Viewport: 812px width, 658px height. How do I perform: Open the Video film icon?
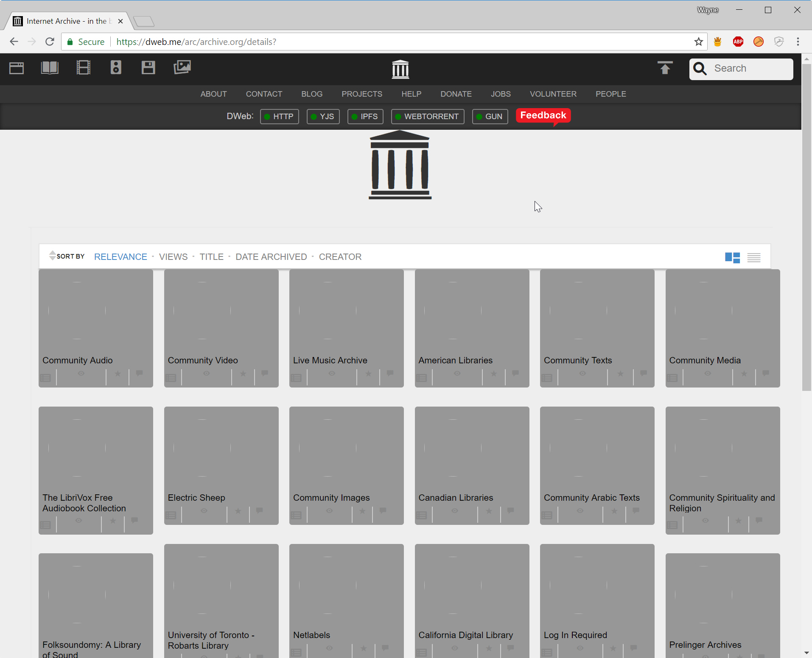(83, 68)
